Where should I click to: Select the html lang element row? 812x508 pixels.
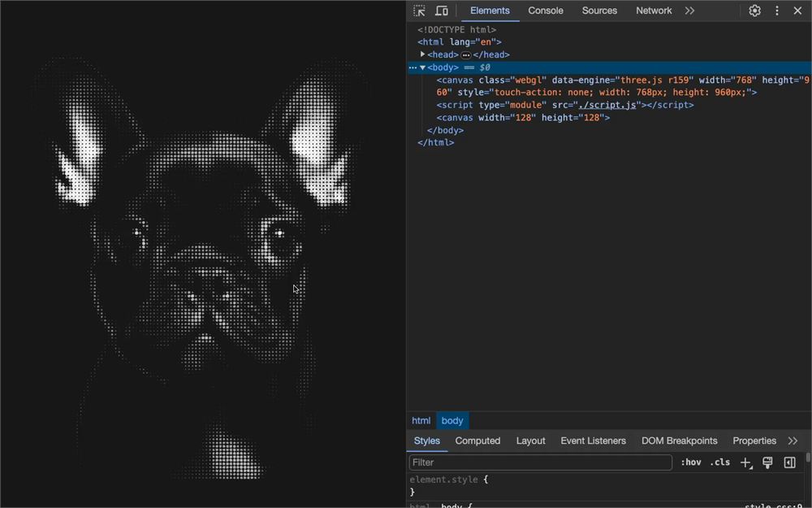tap(609, 42)
